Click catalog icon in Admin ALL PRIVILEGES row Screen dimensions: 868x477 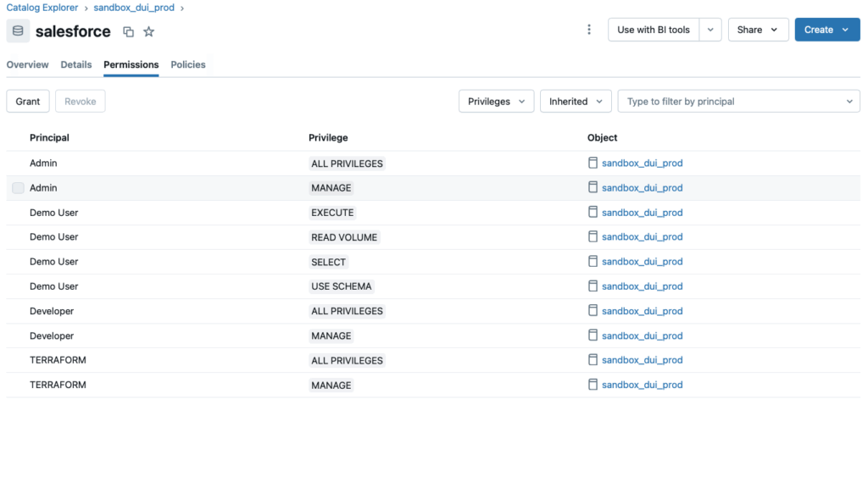point(593,163)
